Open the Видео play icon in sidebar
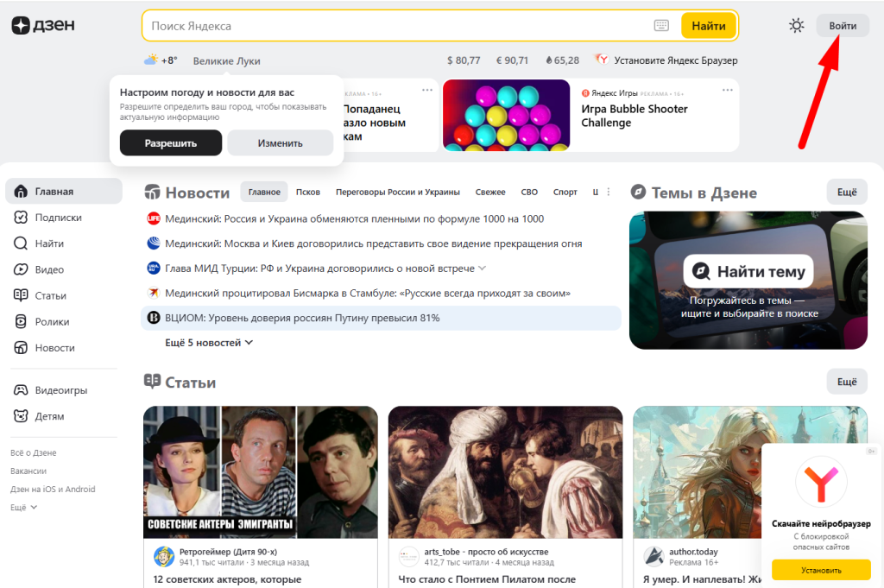Screen dimensions: 884x588 [21, 269]
